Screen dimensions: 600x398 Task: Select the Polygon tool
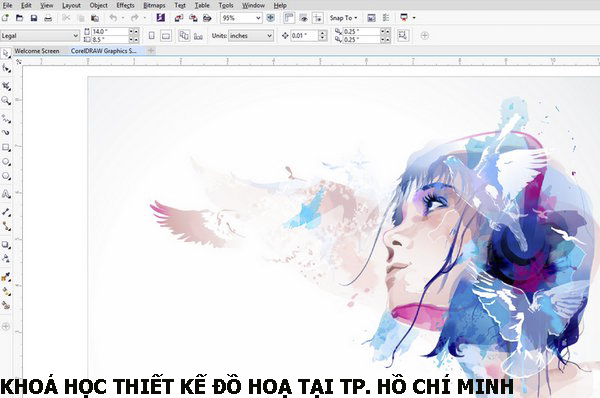6,176
